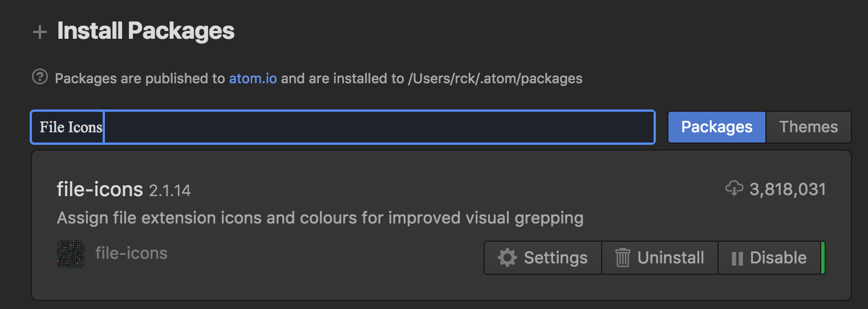Click the 3,818,031 download count
The image size is (868, 309).
point(788,189)
